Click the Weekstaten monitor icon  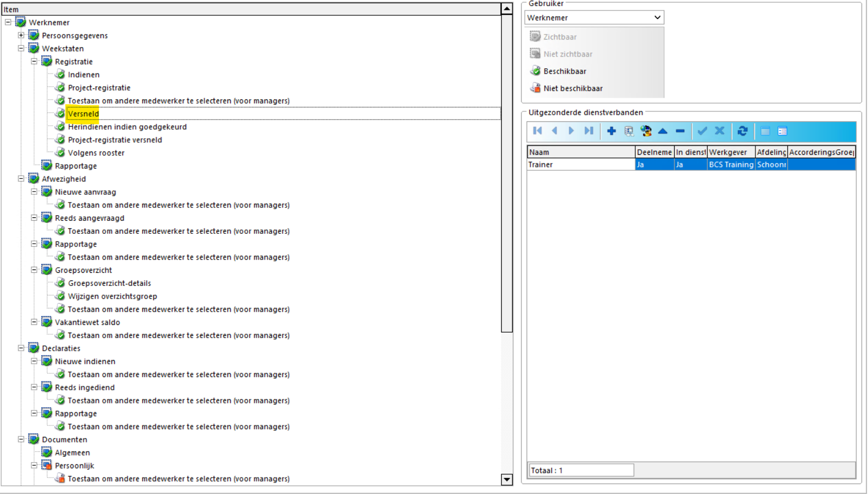click(x=34, y=48)
